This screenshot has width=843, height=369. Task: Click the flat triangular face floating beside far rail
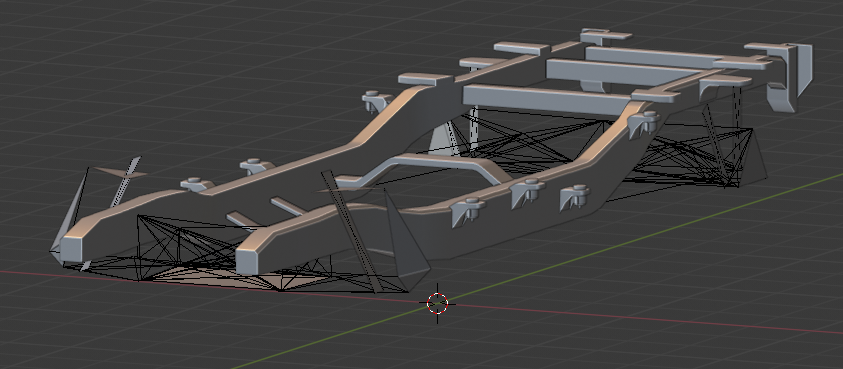[119, 173]
